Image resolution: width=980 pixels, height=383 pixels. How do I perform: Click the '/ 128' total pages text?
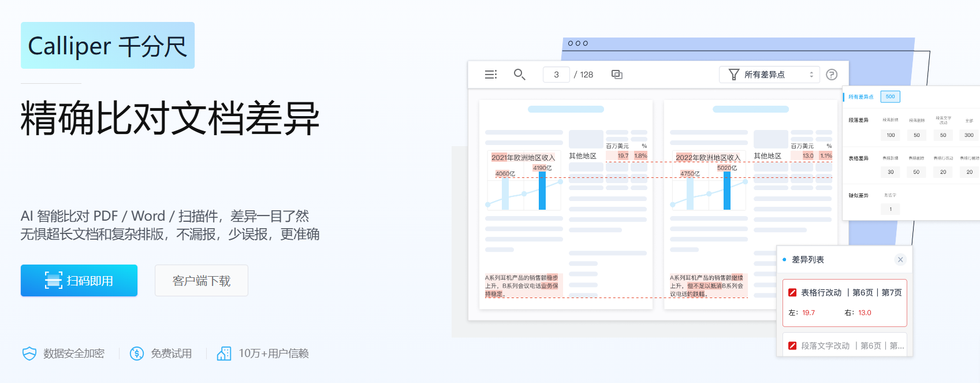pyautogui.click(x=584, y=75)
